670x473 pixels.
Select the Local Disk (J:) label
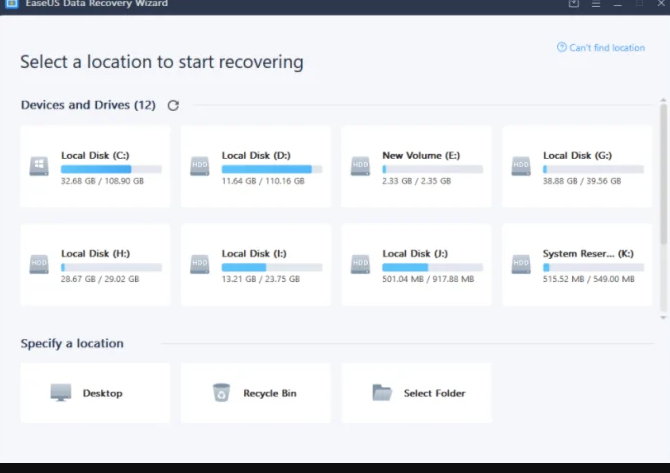pos(415,254)
